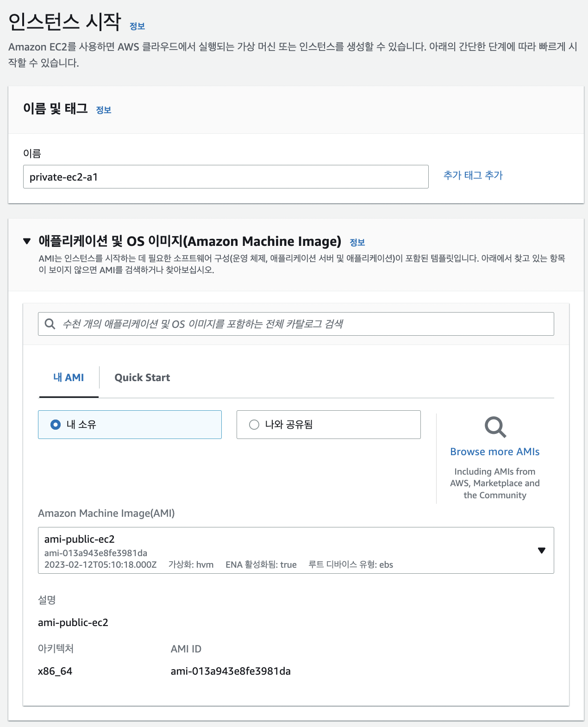Focus the name field containing private-ec2-a1

pos(225,177)
